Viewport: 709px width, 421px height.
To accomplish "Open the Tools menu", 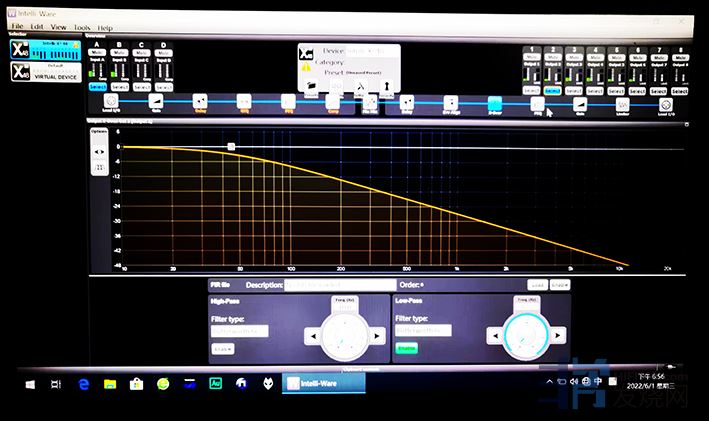I will click(81, 27).
